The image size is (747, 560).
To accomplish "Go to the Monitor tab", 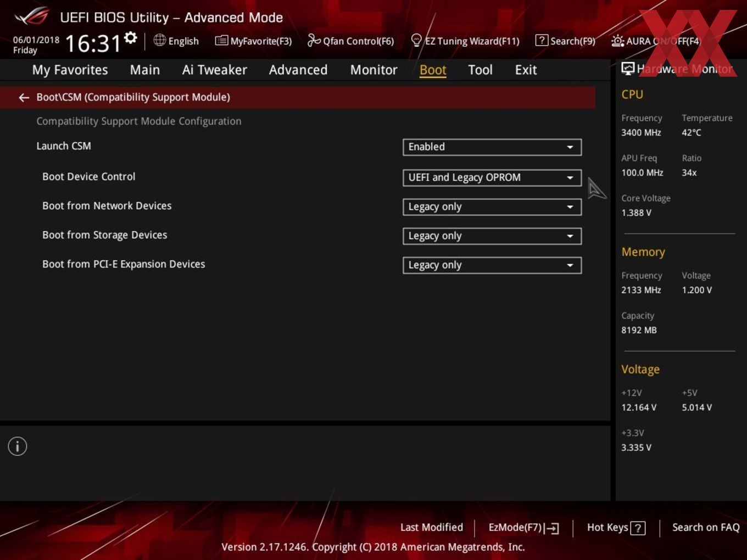I will click(x=374, y=70).
